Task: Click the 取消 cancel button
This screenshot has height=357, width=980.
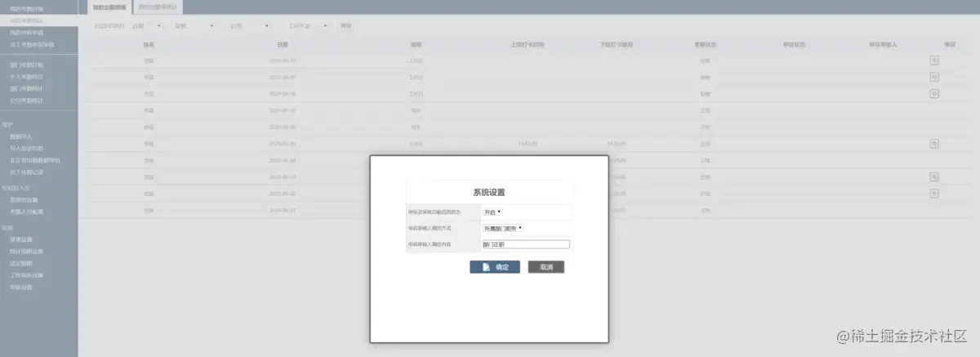Action: (546, 267)
